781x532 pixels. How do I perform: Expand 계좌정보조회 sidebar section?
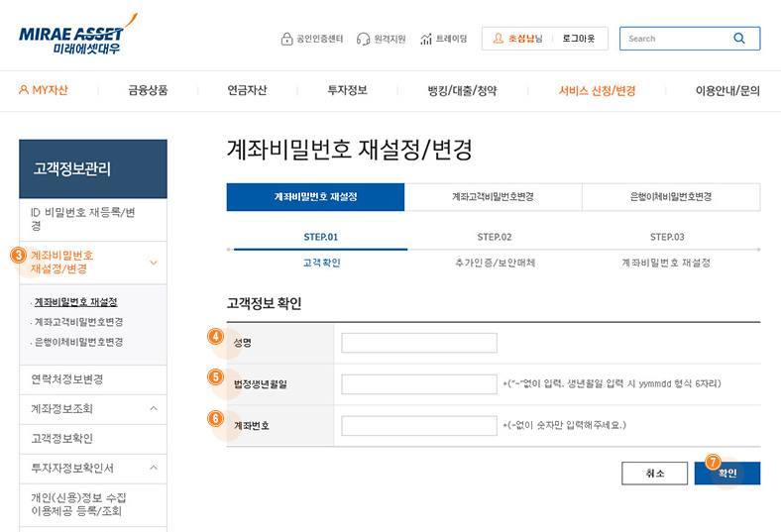pyautogui.click(x=153, y=408)
